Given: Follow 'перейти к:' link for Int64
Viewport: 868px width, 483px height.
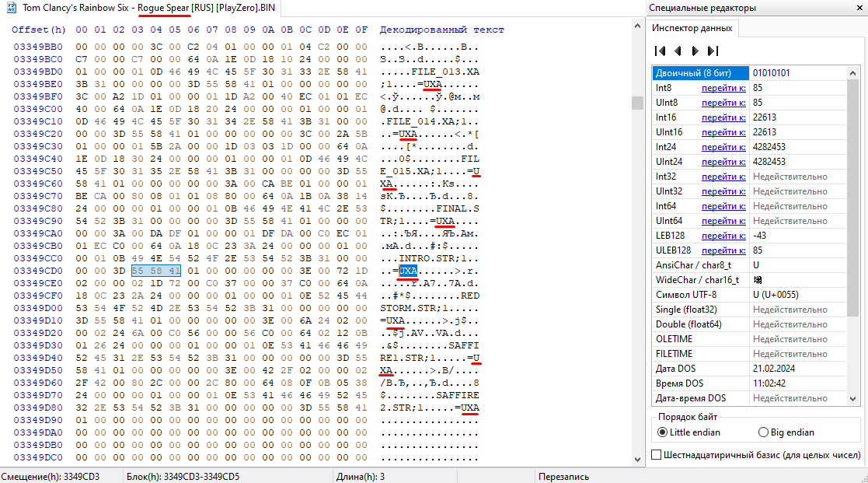Looking at the screenshot, I should pyautogui.click(x=723, y=206).
